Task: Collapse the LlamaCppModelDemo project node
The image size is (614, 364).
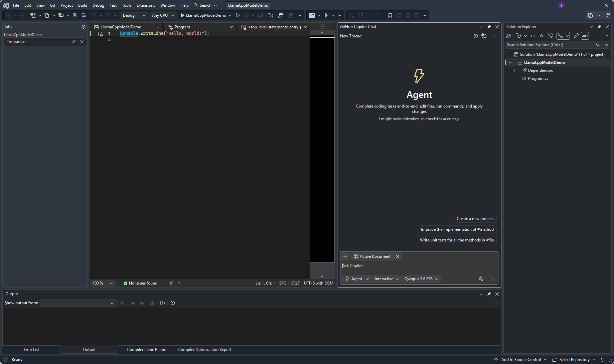Action: pyautogui.click(x=510, y=62)
